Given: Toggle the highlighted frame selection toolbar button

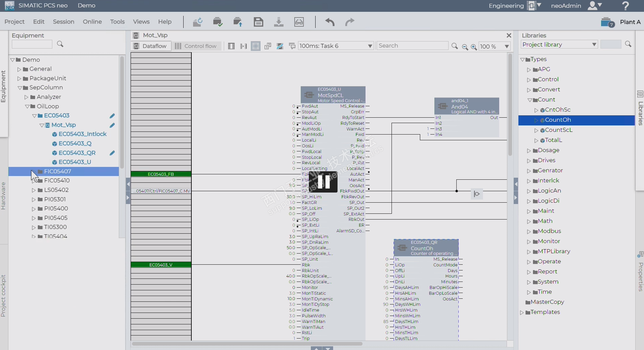Looking at the screenshot, I should click(256, 46).
